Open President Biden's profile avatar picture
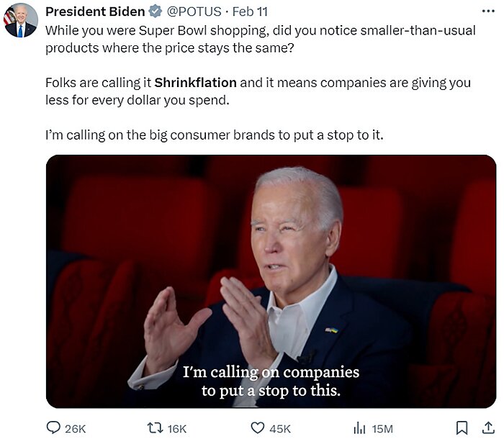 click(20, 20)
